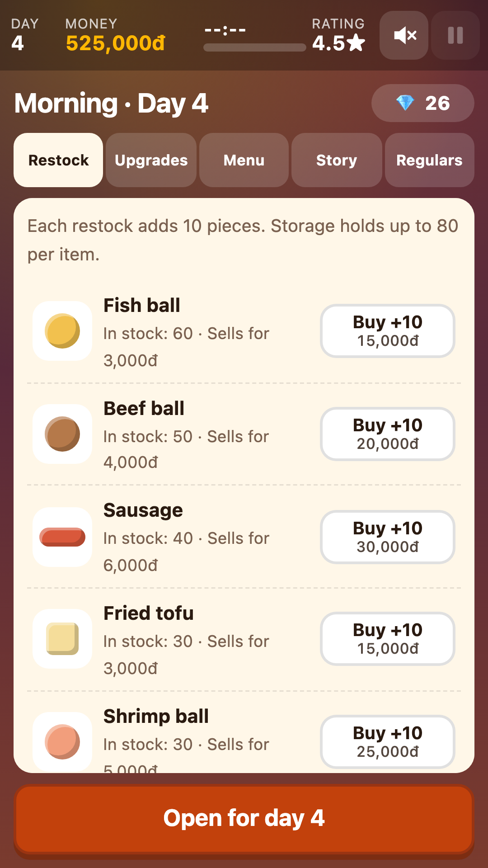Click Open for day 4 button

click(x=244, y=819)
